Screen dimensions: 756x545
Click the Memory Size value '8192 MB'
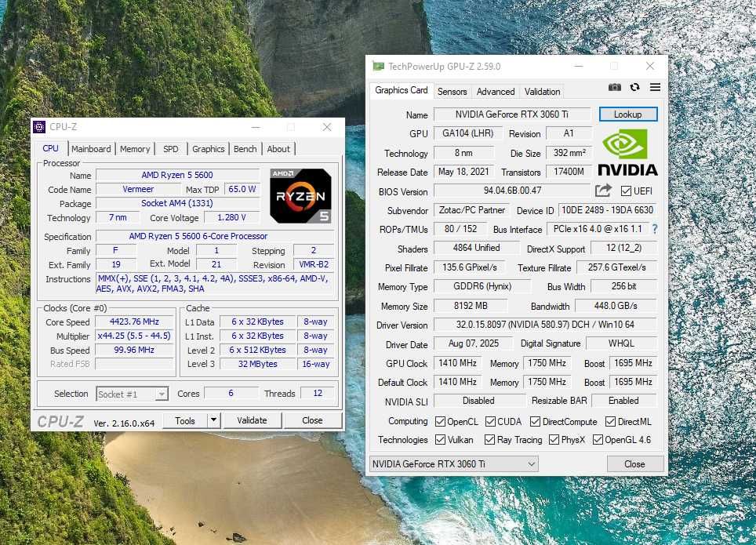(x=471, y=306)
